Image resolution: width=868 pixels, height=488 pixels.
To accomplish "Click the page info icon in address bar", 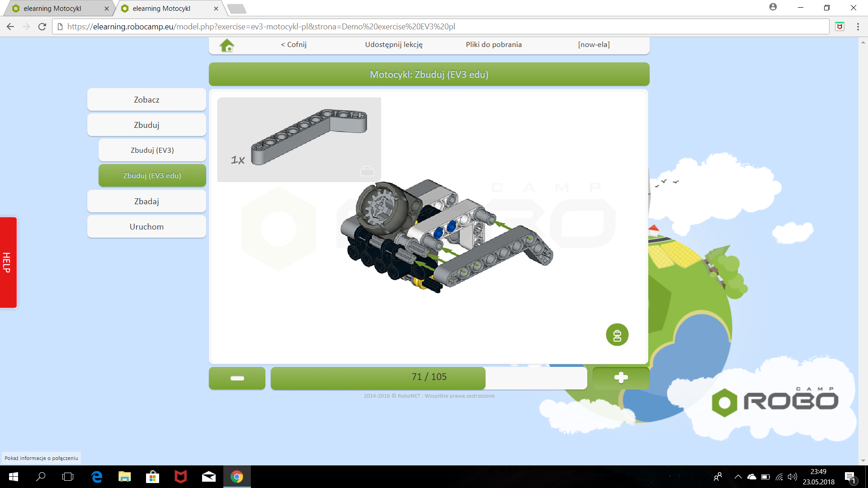I will (x=60, y=27).
